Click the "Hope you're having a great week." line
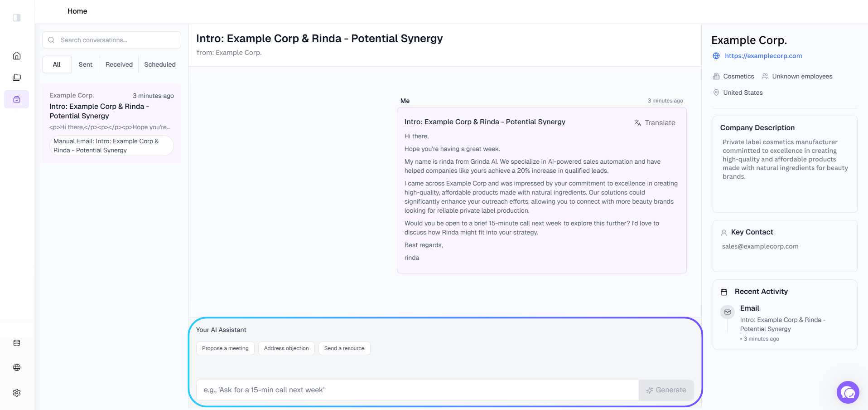 pos(452,149)
